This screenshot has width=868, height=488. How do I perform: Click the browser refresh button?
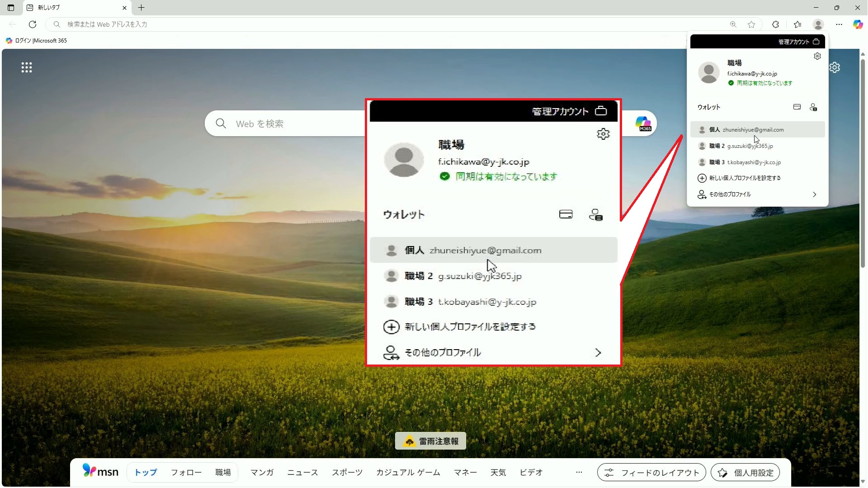[33, 24]
